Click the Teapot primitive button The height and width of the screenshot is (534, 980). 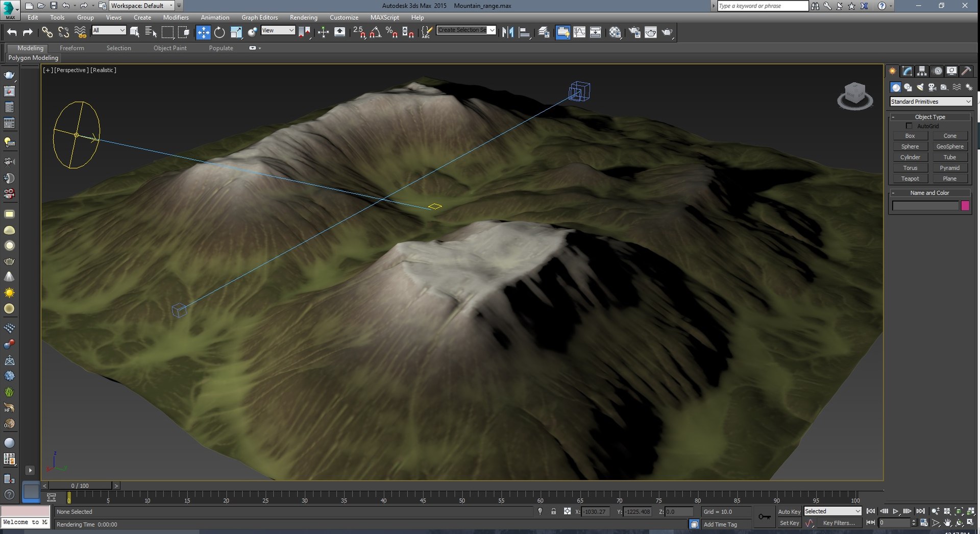(910, 179)
